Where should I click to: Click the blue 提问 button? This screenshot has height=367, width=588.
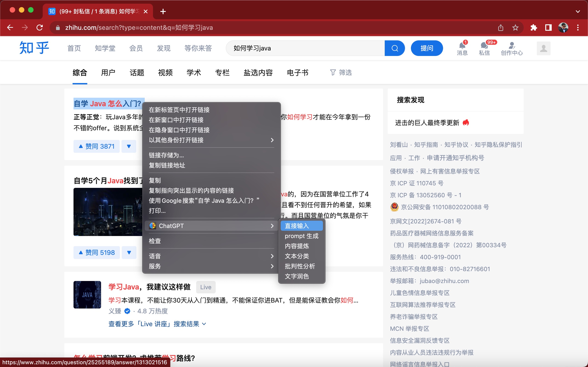tap(427, 48)
